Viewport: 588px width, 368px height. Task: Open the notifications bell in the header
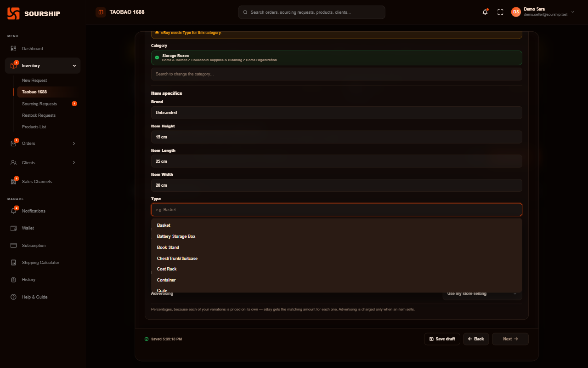[x=485, y=12]
